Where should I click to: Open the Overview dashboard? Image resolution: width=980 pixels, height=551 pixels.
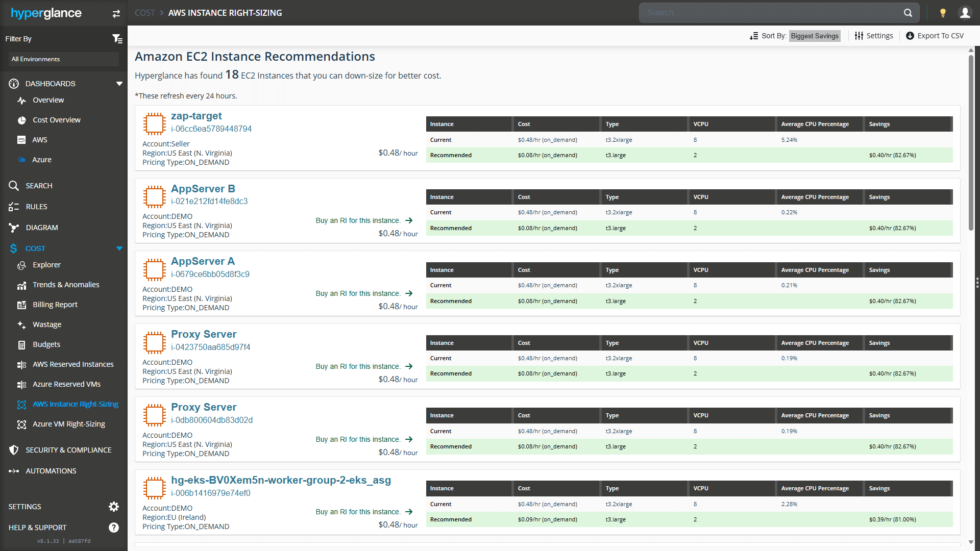(48, 100)
